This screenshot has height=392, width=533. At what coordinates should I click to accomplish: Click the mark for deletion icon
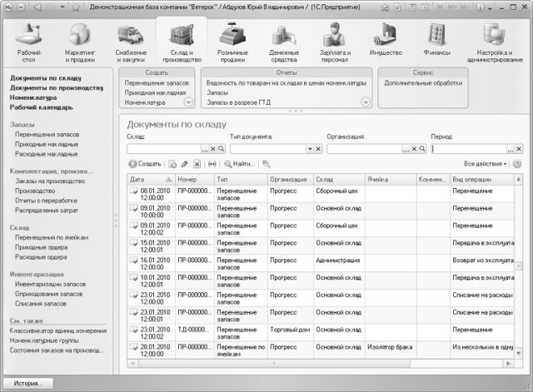pyautogui.click(x=197, y=164)
